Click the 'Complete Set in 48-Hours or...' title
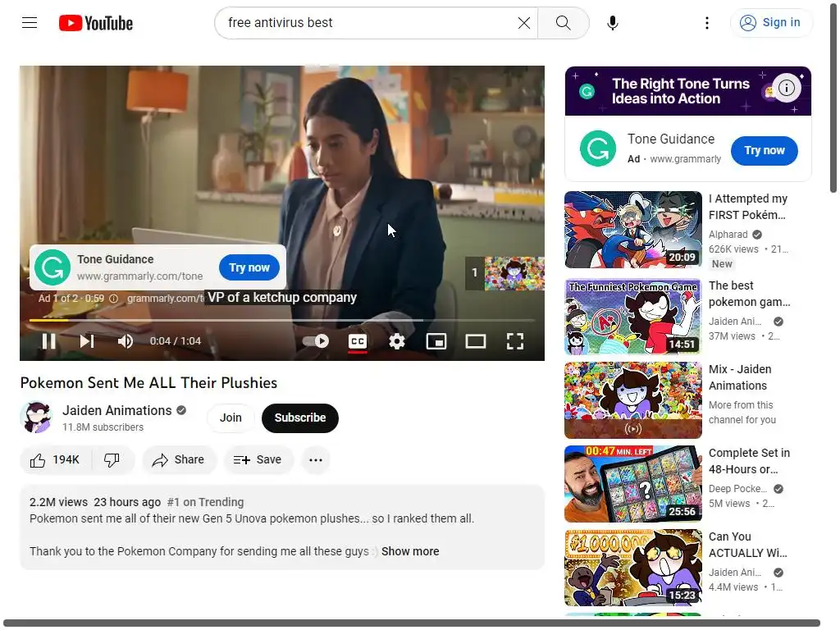This screenshot has width=840, height=630. pyautogui.click(x=749, y=461)
